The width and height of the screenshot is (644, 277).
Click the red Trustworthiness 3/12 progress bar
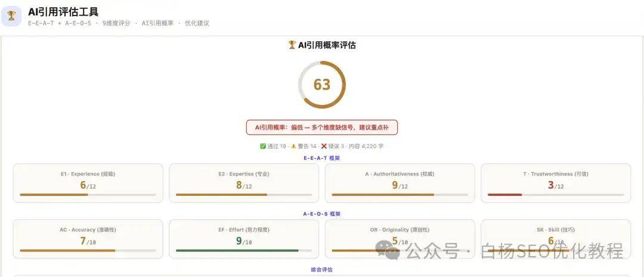click(556, 195)
